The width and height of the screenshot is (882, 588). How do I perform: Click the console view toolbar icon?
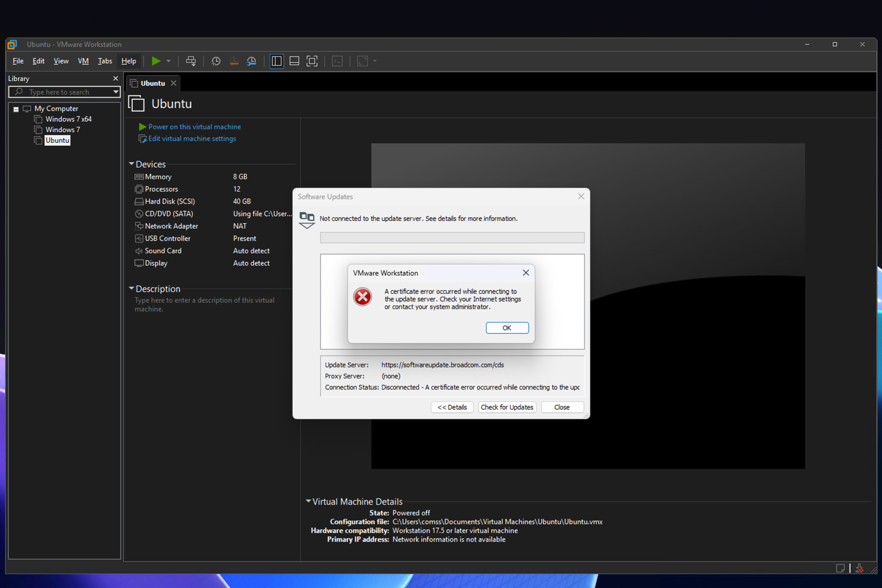[x=338, y=61]
